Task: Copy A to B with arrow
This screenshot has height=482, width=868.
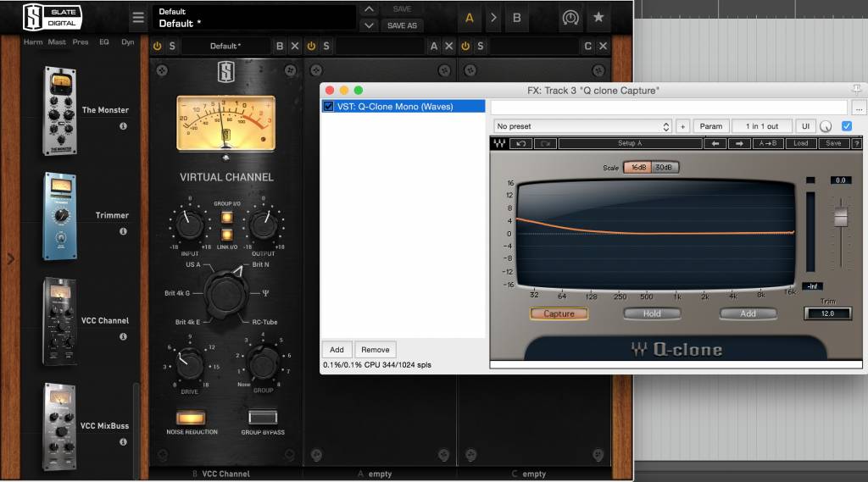Action: (493, 18)
